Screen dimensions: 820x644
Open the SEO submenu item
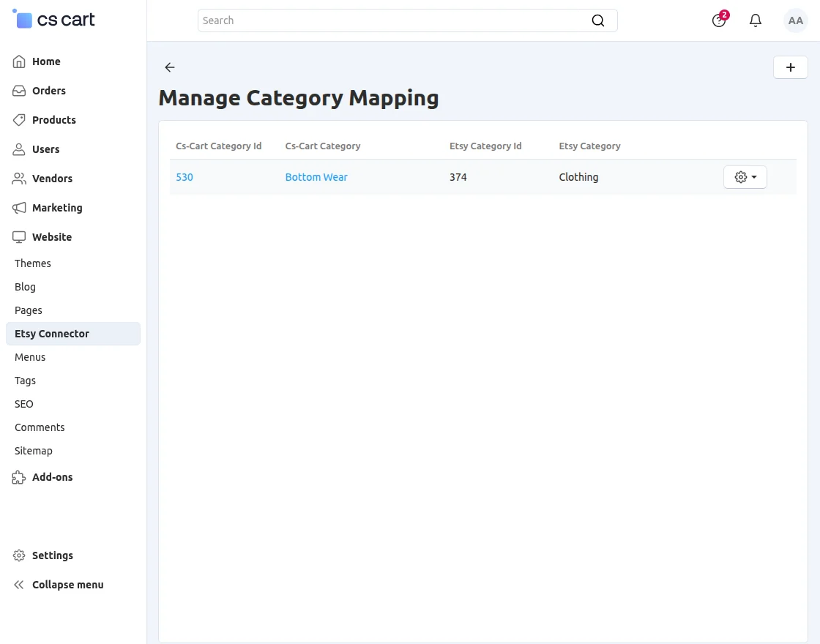click(x=24, y=404)
